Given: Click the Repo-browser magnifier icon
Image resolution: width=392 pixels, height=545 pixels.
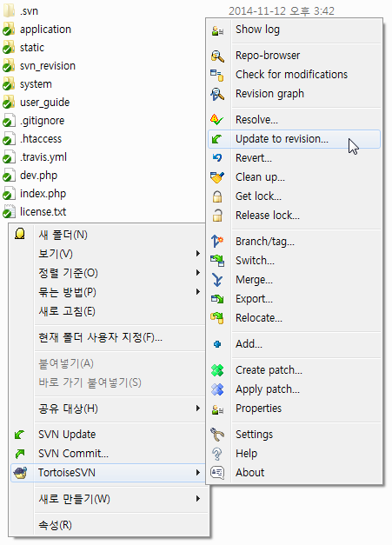Looking at the screenshot, I should (x=217, y=56).
